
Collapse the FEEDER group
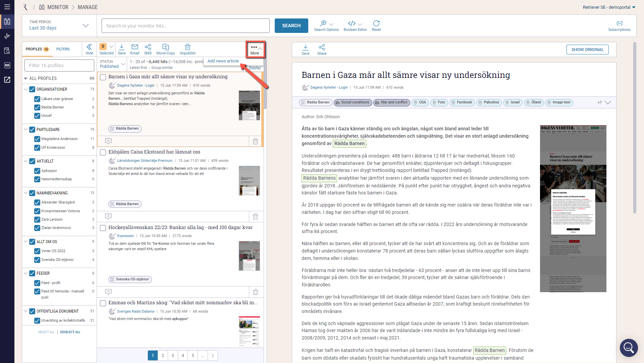tap(25, 273)
